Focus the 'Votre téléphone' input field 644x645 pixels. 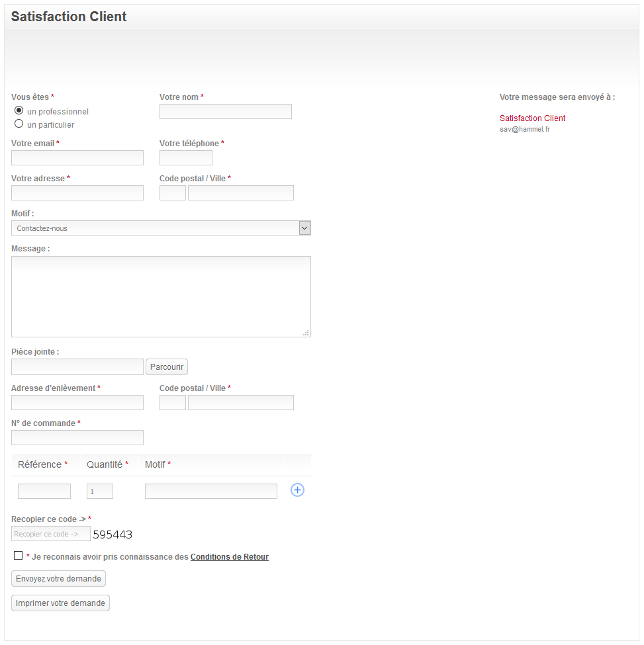point(185,158)
